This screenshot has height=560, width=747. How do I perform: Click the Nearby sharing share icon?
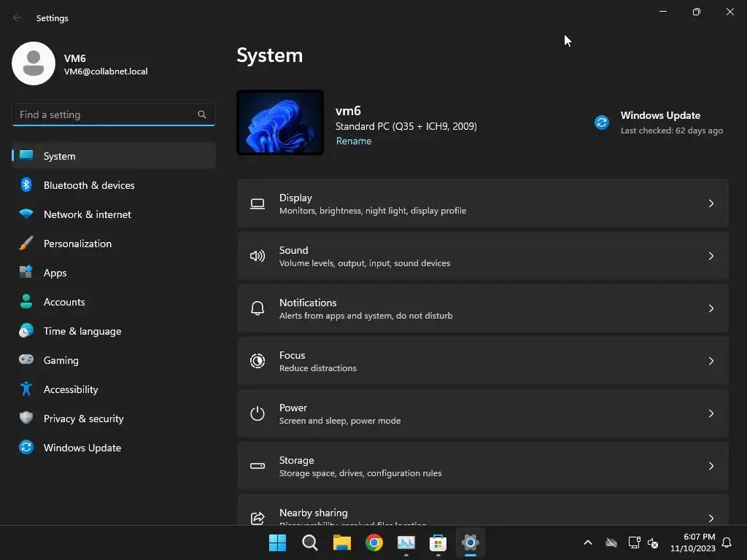click(258, 518)
